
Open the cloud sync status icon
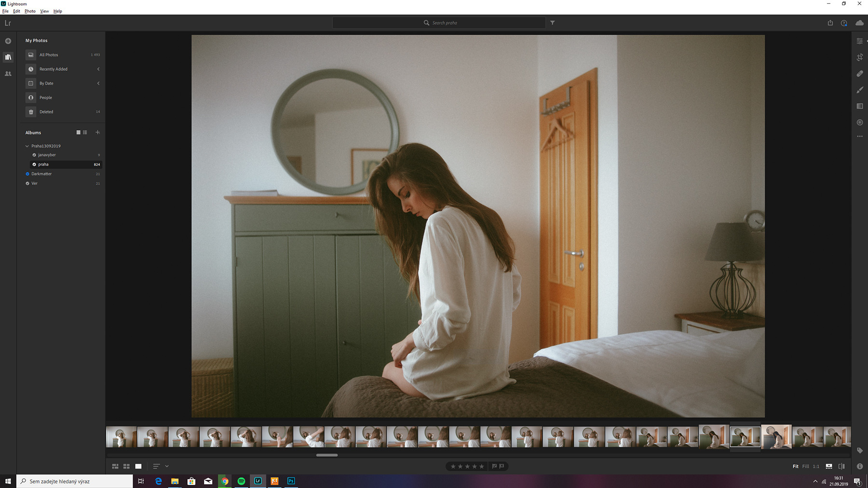(x=859, y=23)
